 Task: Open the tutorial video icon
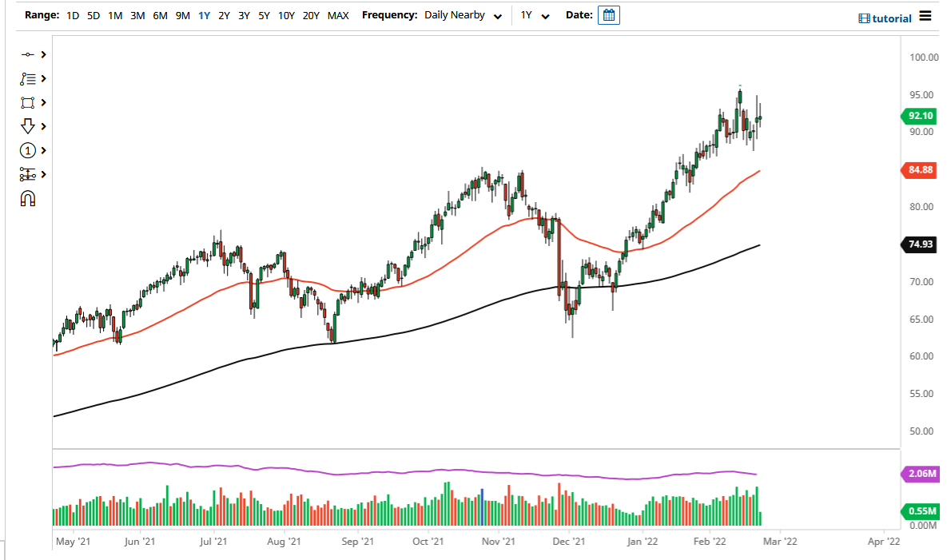[x=865, y=17]
